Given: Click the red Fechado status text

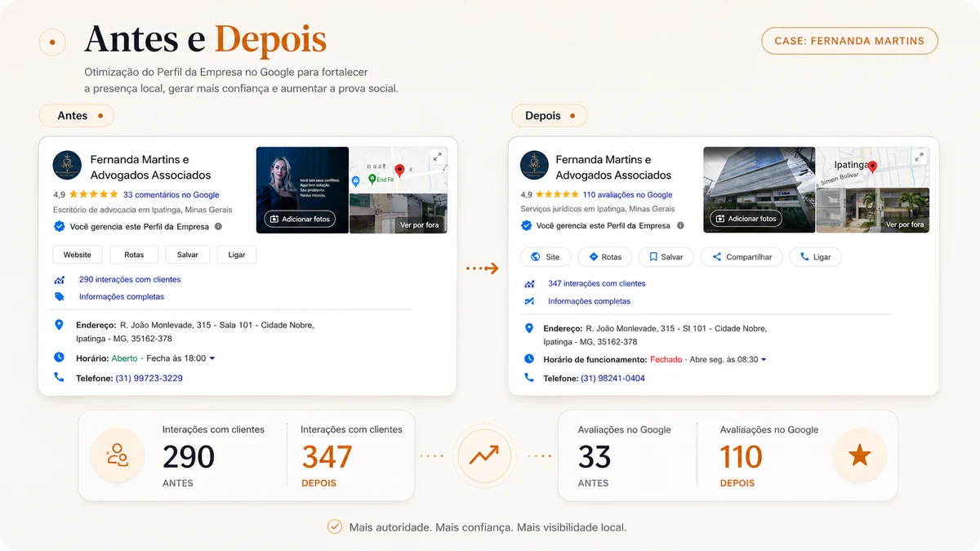Looking at the screenshot, I should tap(666, 359).
